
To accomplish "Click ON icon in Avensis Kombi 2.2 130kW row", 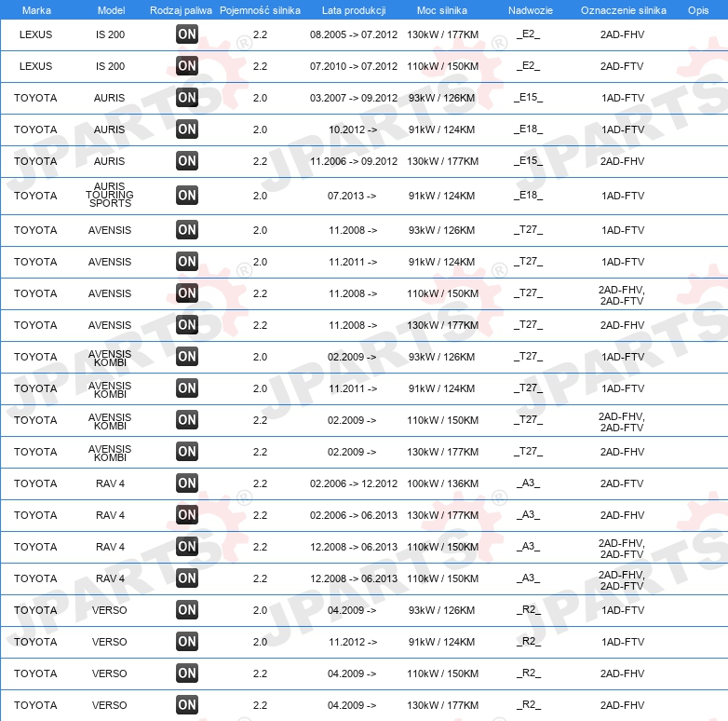I will pos(187,451).
